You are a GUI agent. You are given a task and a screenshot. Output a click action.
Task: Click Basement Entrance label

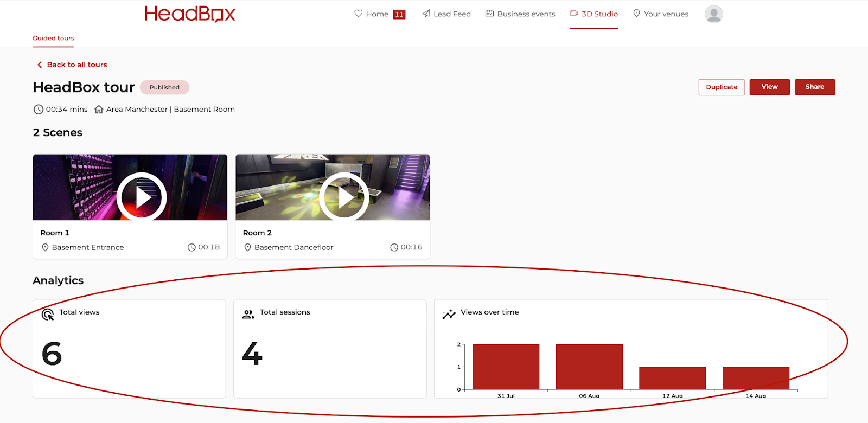(88, 247)
